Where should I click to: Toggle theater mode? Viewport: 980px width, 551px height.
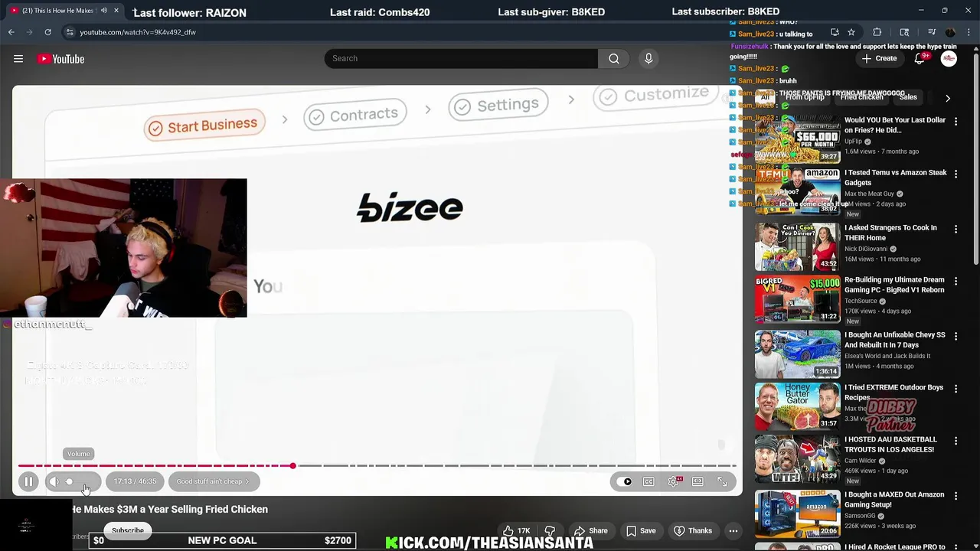697,481
